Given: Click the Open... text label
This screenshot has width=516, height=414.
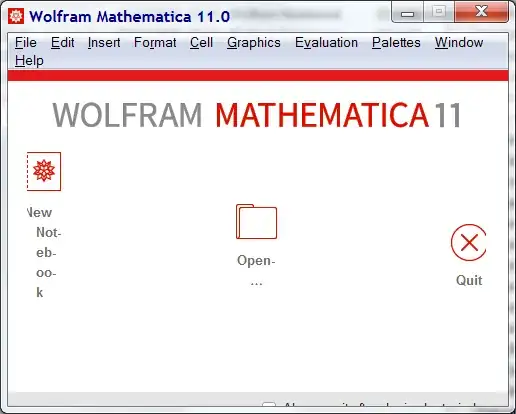Looking at the screenshot, I should (256, 270).
